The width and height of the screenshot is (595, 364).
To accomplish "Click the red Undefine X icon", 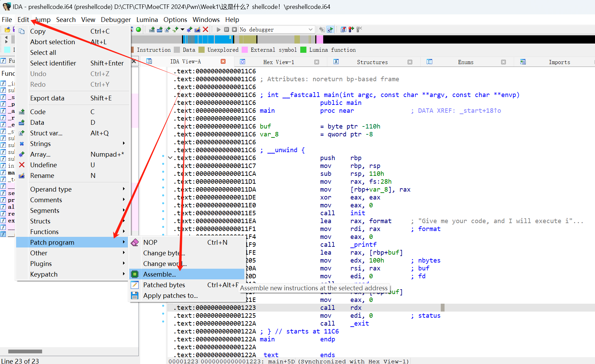I will click(x=22, y=165).
